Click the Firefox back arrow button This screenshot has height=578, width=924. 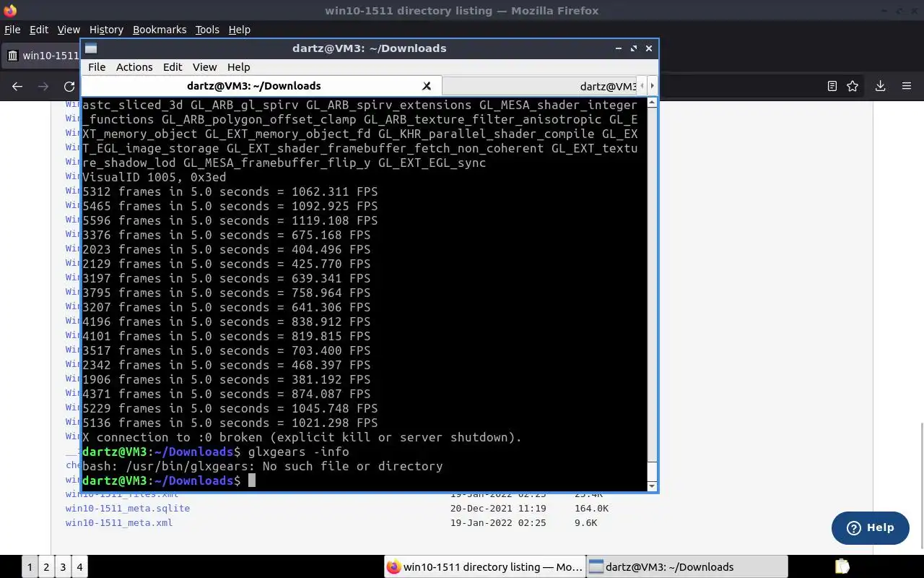17,86
